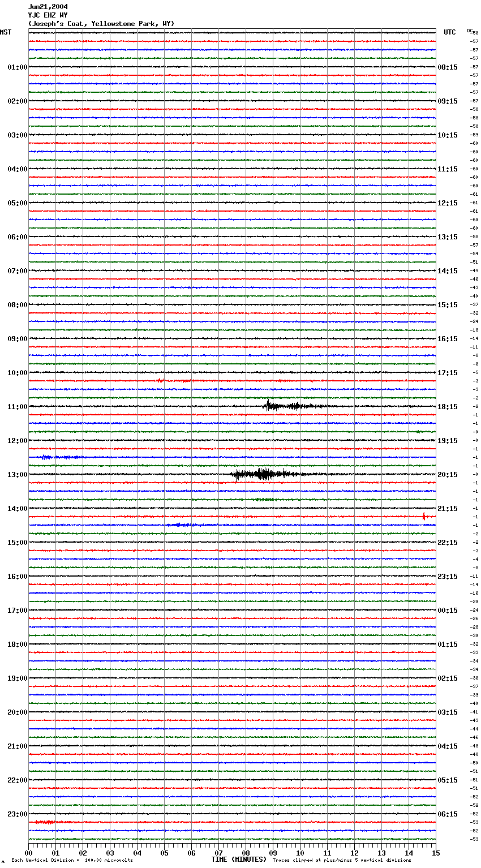Viewport: 481px width, 868px height.
Task: Select the station code YJC EHZ WY
Action: point(48,15)
